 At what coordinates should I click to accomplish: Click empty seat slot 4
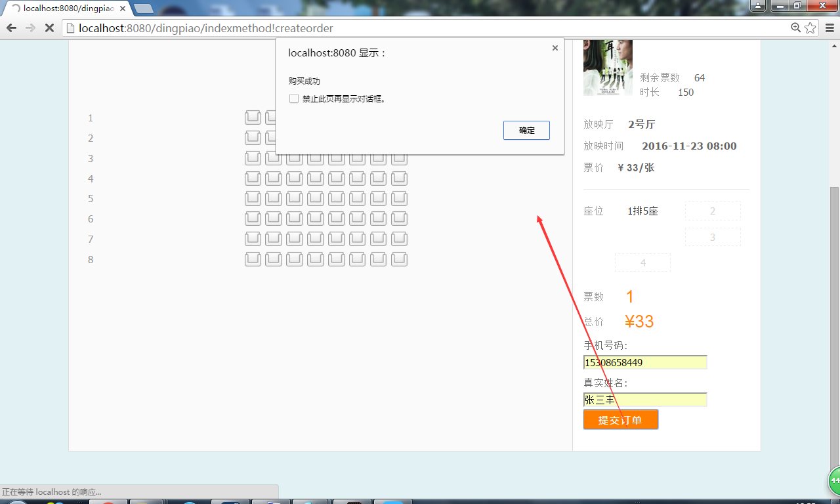click(x=642, y=262)
